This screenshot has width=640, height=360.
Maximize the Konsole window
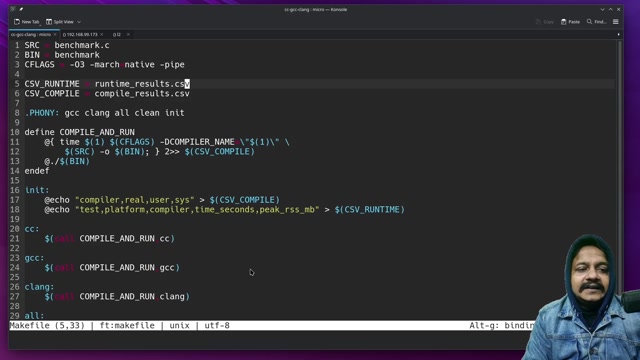pos(611,9)
